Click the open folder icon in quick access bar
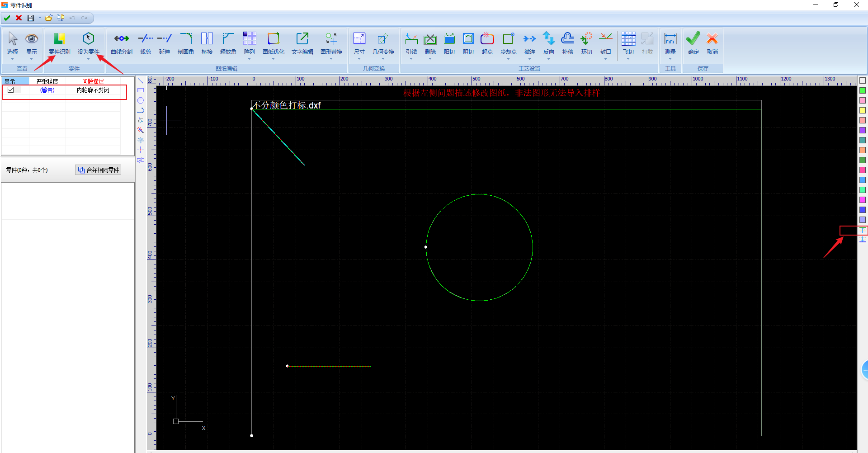 coord(49,18)
